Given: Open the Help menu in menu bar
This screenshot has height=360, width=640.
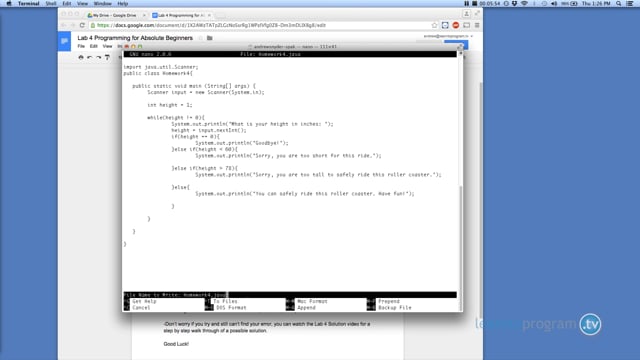Looking at the screenshot, I should (122, 3).
